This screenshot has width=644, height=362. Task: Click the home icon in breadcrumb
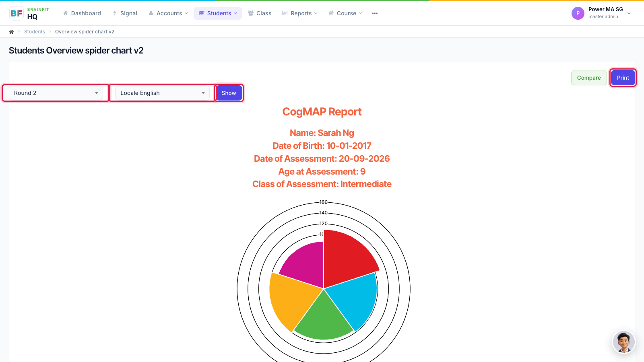click(x=12, y=32)
